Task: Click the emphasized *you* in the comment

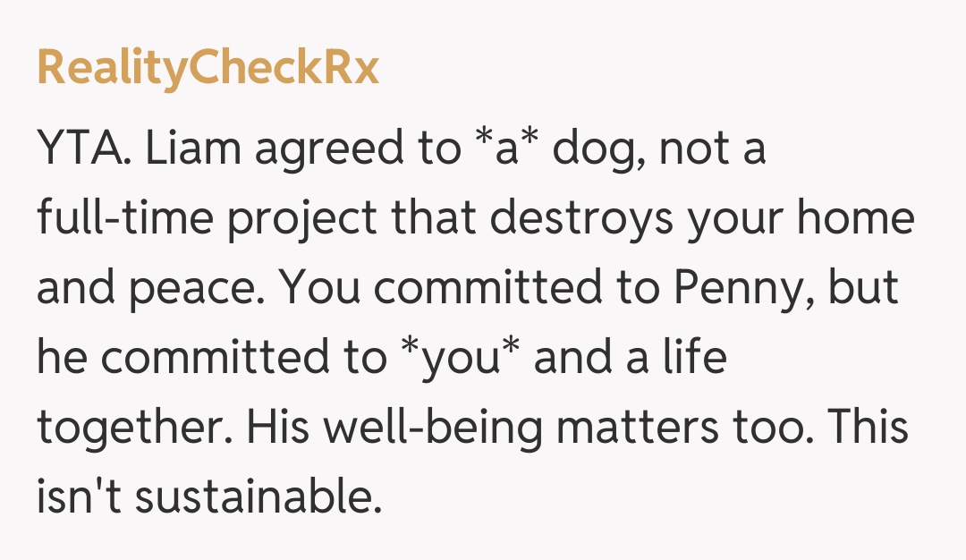Action: click(460, 358)
